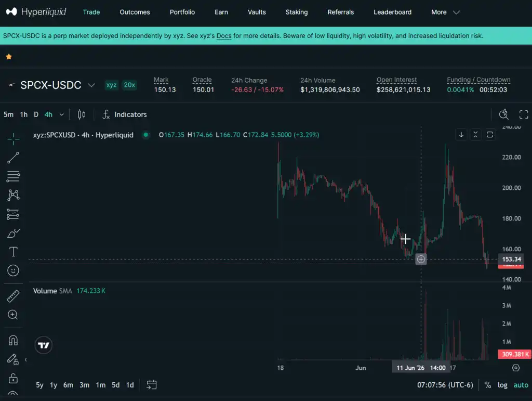
Task: Set chart range to 5d
Action: click(x=116, y=385)
